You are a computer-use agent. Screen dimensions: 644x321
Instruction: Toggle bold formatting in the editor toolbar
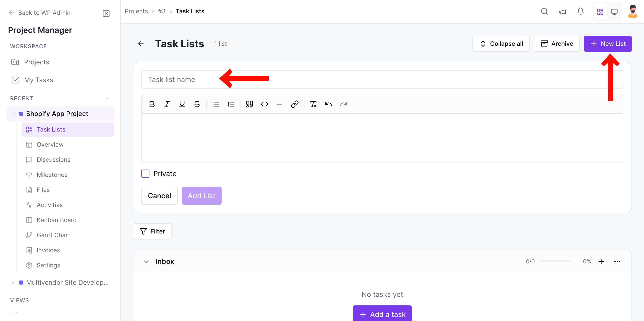click(152, 104)
